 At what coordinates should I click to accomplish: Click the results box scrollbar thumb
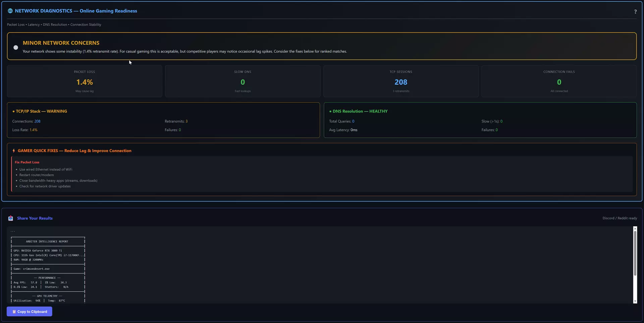click(x=635, y=253)
